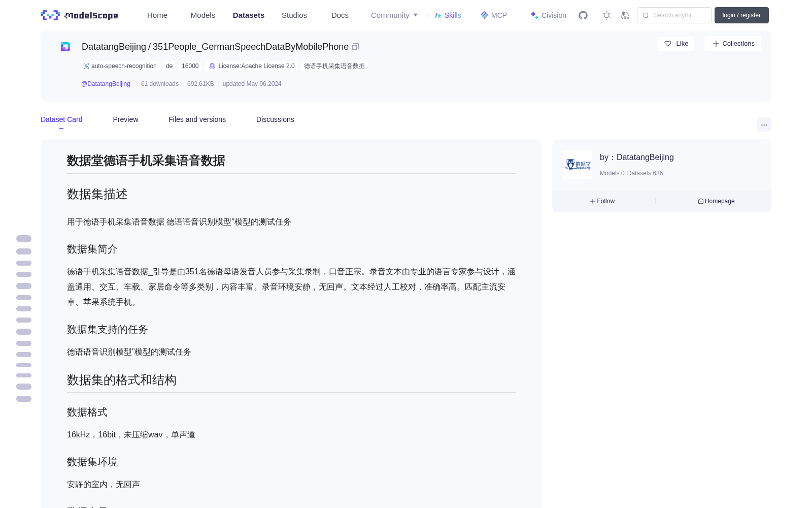Click DatatangBeijing in the dataset title
This screenshot has width=812, height=508.
pos(114,47)
